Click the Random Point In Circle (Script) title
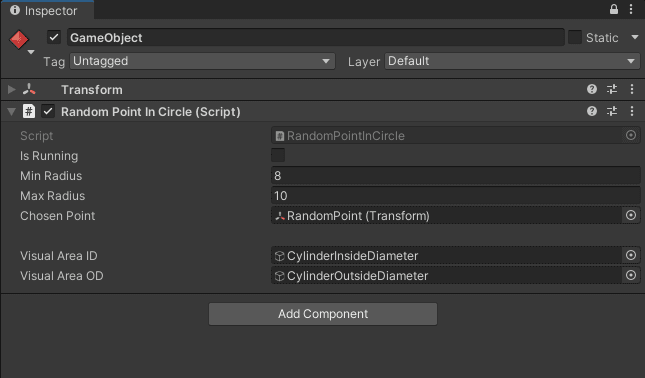The height and width of the screenshot is (378, 645). pos(151,111)
